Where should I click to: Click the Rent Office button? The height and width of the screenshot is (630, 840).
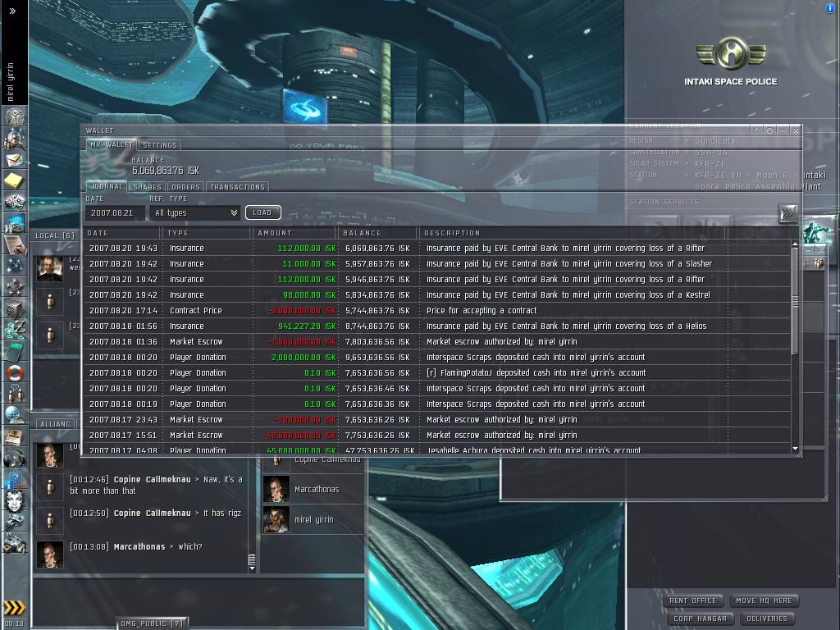pos(692,600)
